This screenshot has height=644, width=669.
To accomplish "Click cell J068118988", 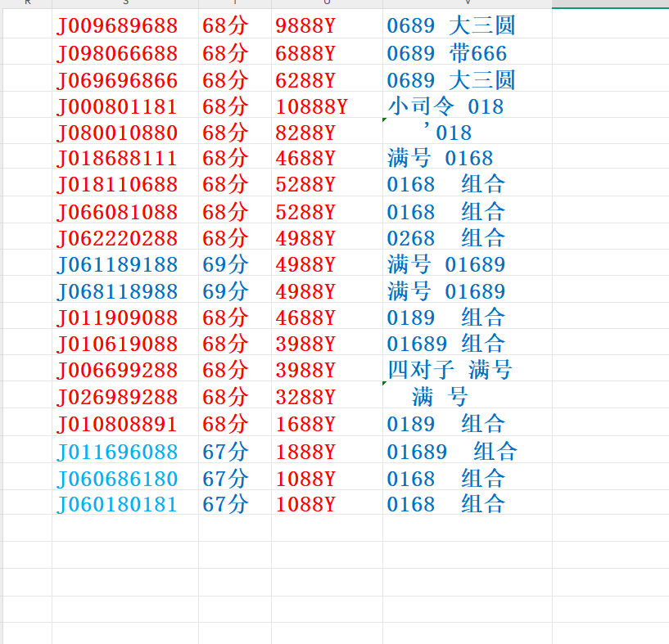I will tap(125, 290).
